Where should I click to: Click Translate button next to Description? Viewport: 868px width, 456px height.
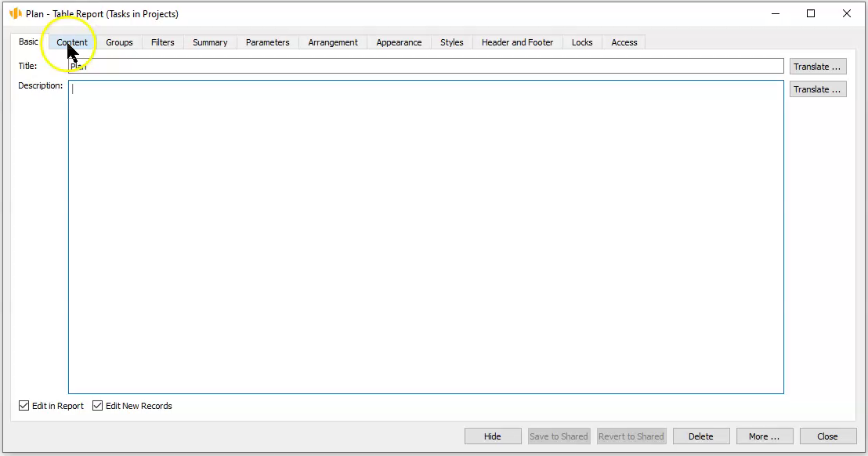[817, 89]
